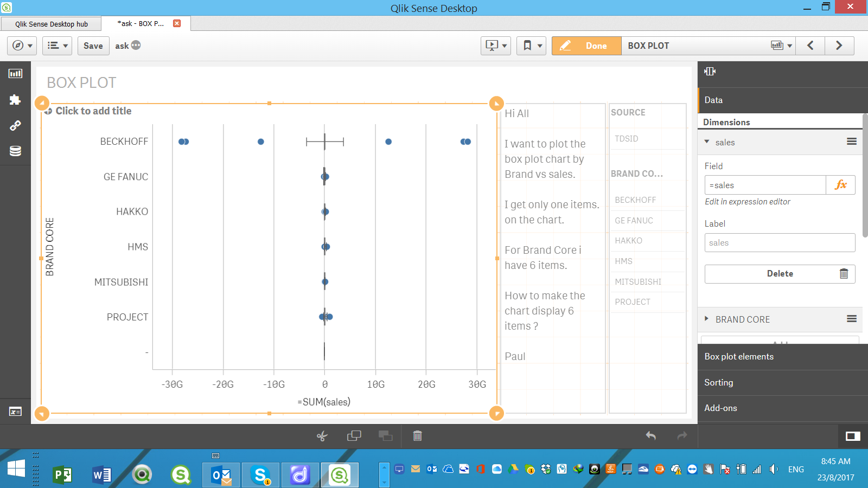Open the expression editor with the fx icon
Image resolution: width=868 pixels, height=488 pixels.
pos(841,184)
